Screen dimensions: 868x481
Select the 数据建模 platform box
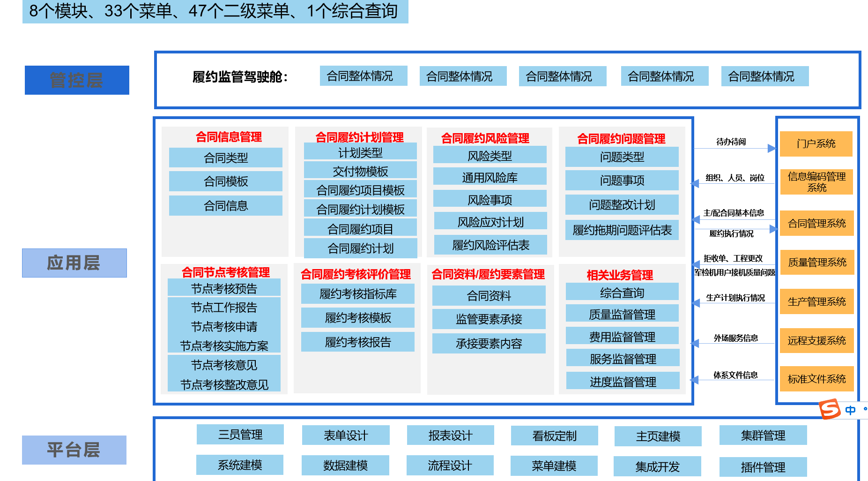coord(345,465)
